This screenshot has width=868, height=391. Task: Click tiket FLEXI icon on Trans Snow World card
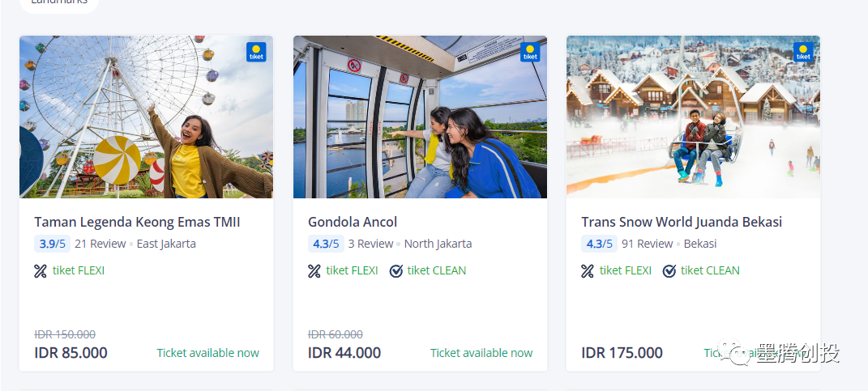point(588,271)
